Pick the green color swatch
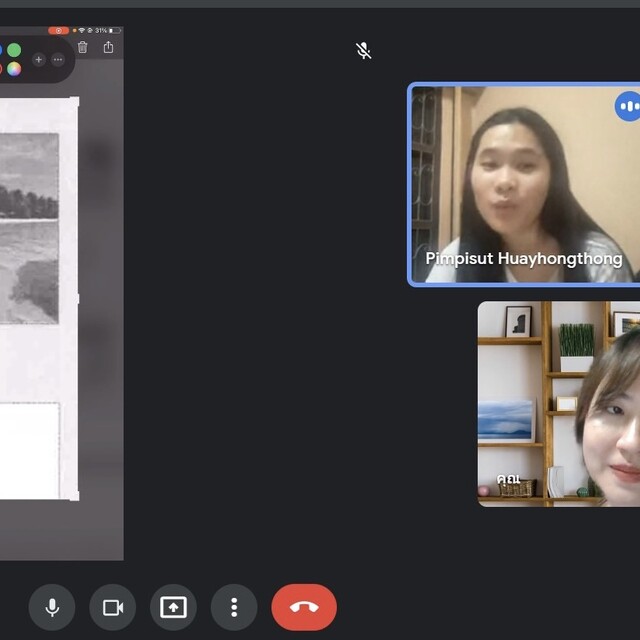 [x=14, y=50]
